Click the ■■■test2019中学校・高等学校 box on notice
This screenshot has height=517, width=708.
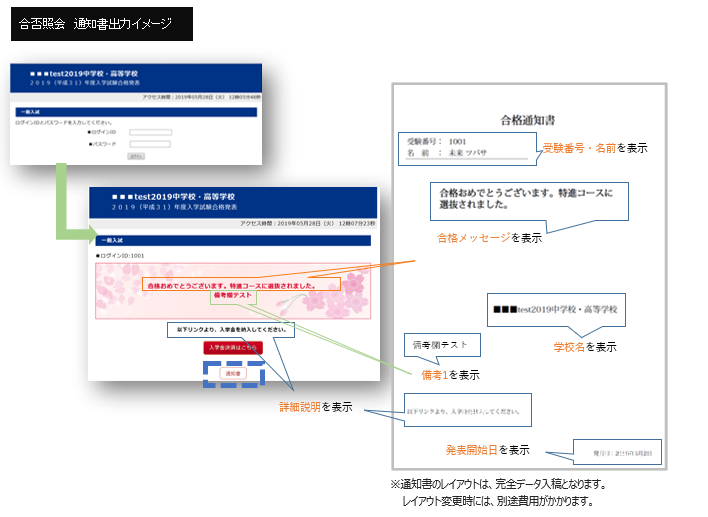pyautogui.click(x=555, y=311)
